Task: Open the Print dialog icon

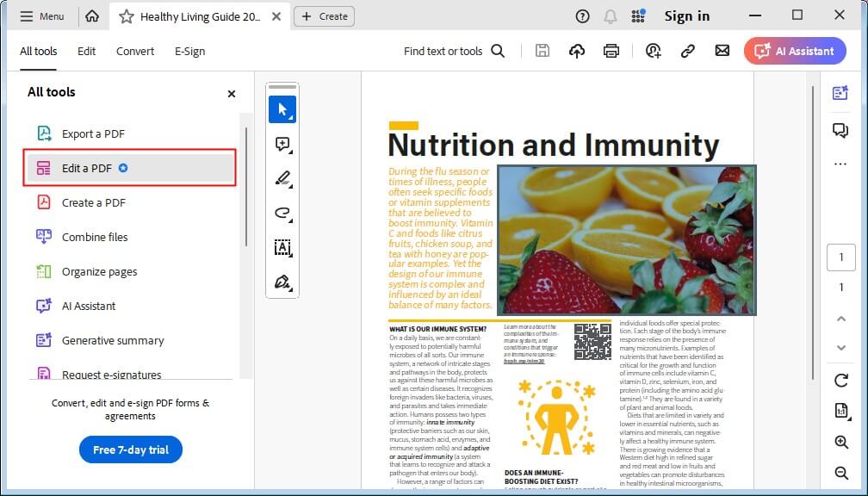Action: pyautogui.click(x=611, y=51)
